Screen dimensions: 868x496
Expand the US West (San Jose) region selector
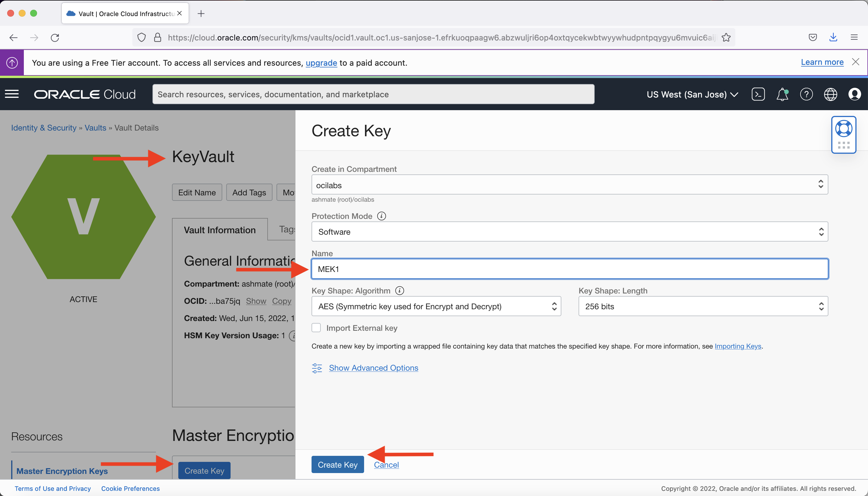[x=693, y=94]
